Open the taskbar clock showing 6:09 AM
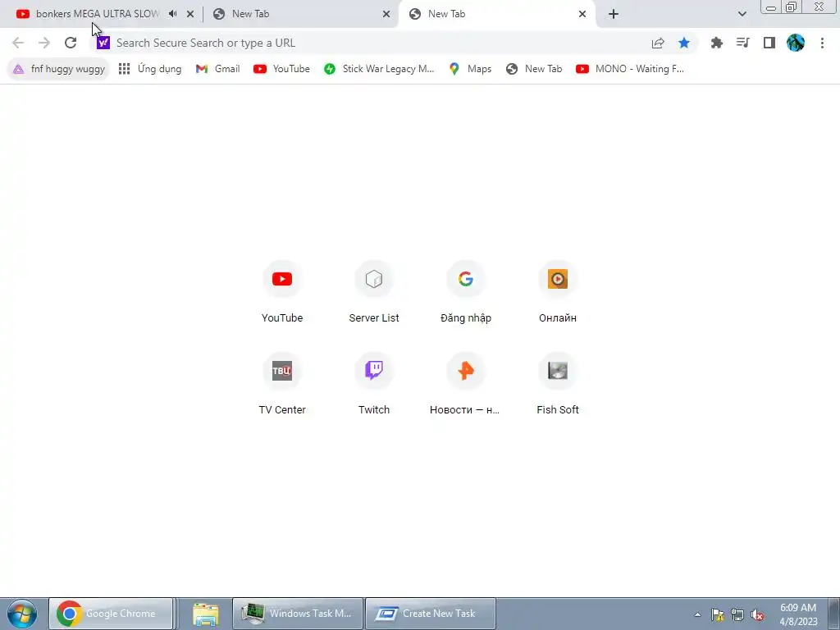Screen dimensions: 840x630 click(798, 614)
